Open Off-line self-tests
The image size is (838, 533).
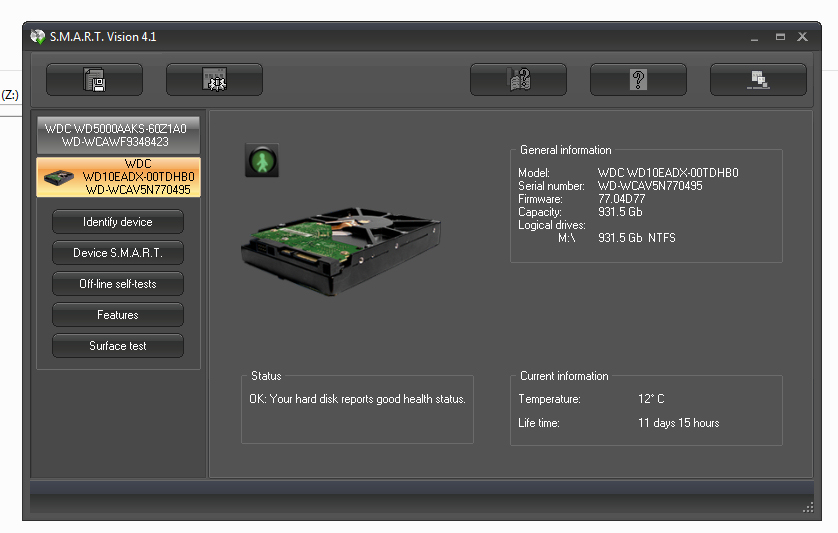tap(118, 284)
